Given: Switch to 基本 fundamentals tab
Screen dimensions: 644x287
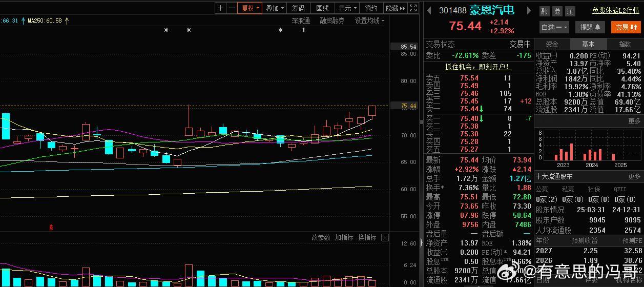Looking at the screenshot, I should (x=588, y=44).
